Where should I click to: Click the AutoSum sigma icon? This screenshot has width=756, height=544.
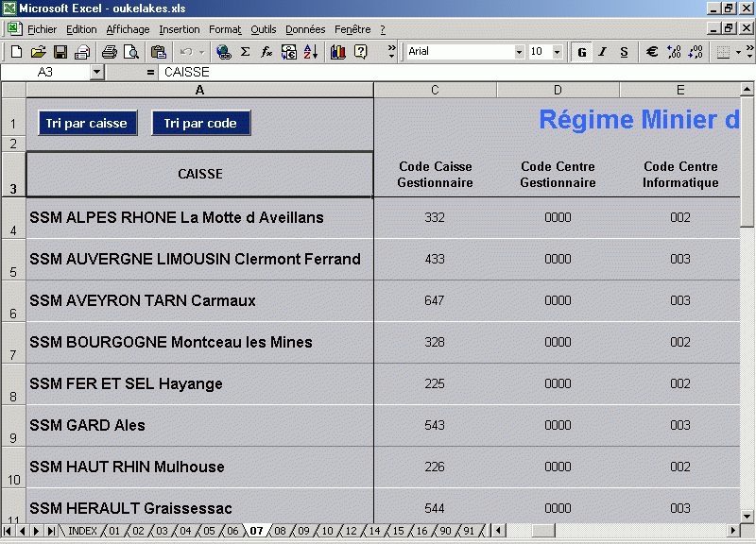(x=246, y=52)
